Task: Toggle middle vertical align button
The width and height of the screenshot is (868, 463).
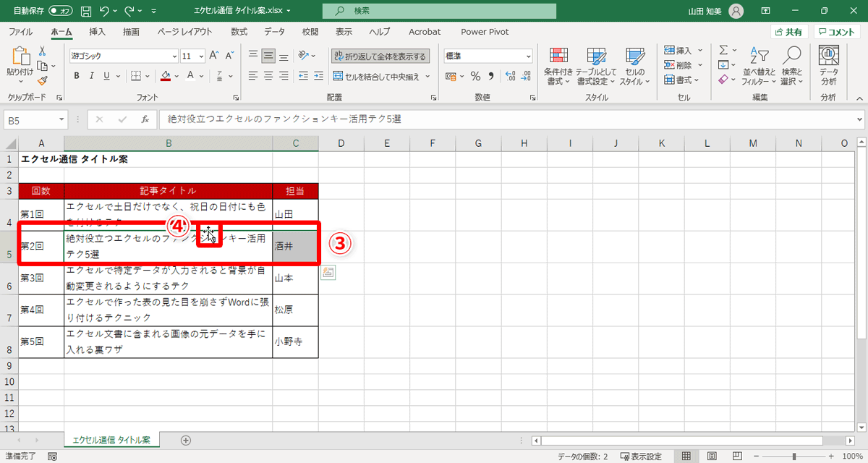Action: point(268,56)
